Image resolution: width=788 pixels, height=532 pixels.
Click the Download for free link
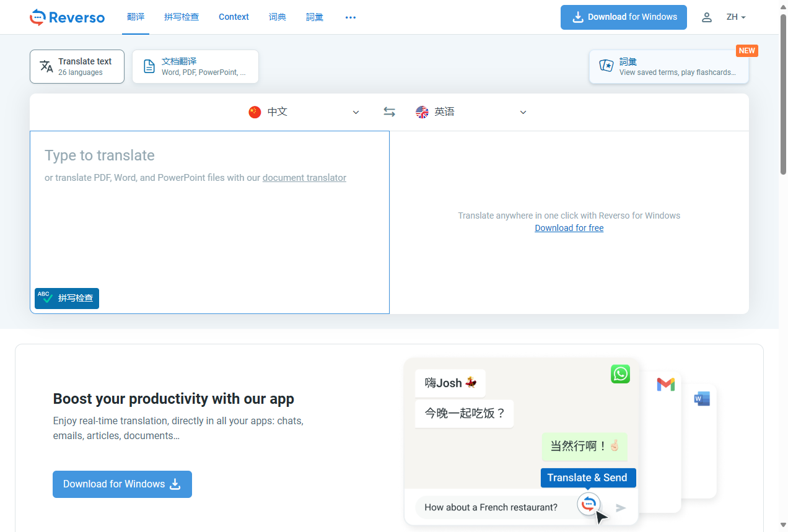(569, 228)
